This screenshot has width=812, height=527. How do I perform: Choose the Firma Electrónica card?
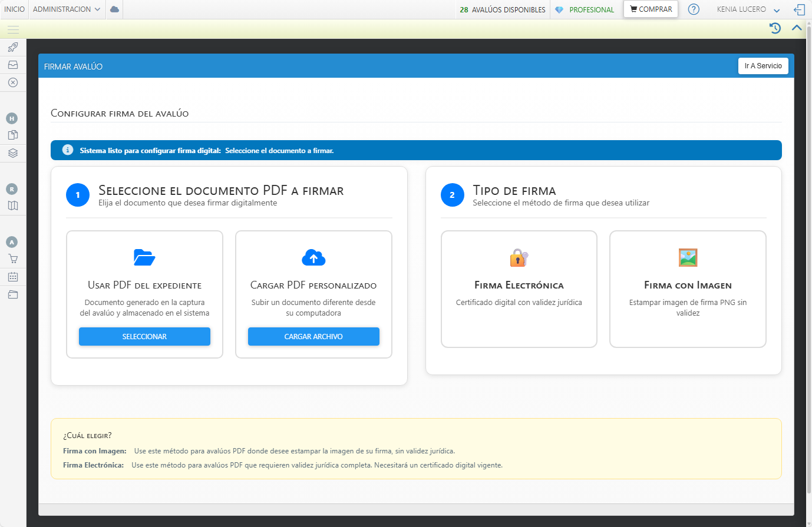click(x=519, y=289)
